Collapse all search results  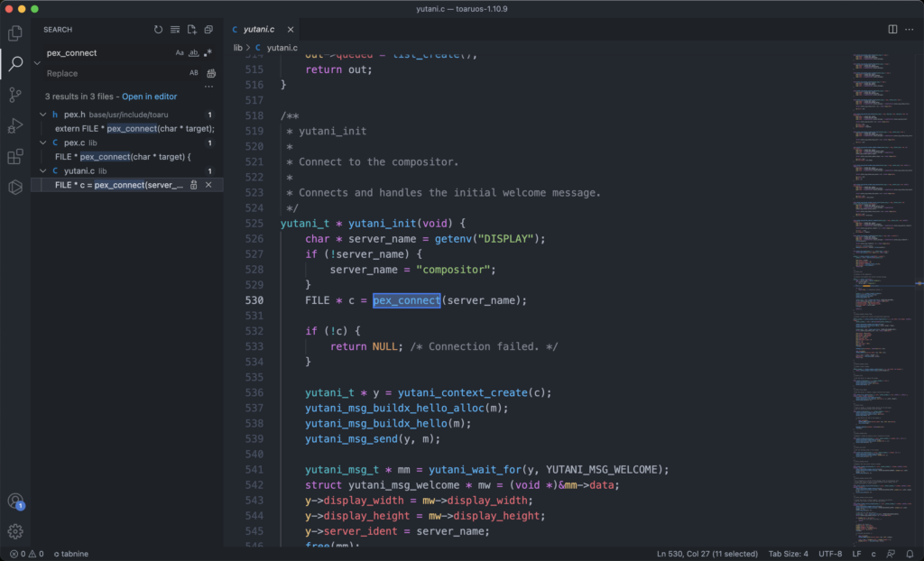coord(208,30)
